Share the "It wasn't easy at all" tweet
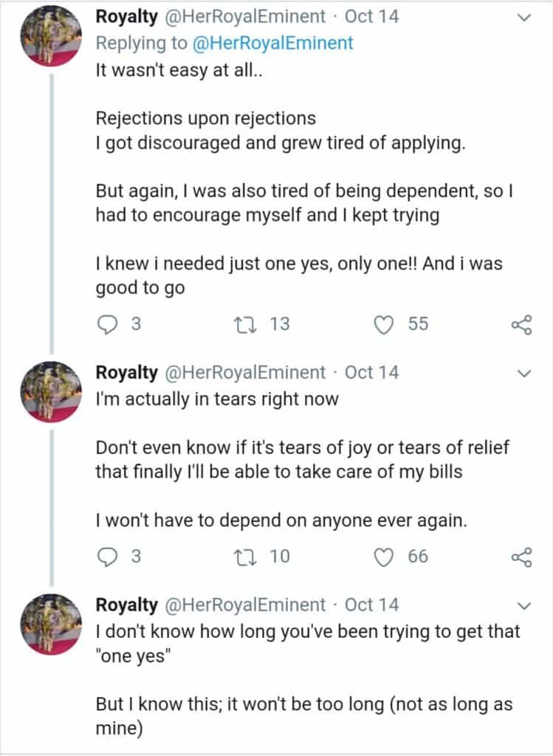553x756 pixels. (521, 324)
